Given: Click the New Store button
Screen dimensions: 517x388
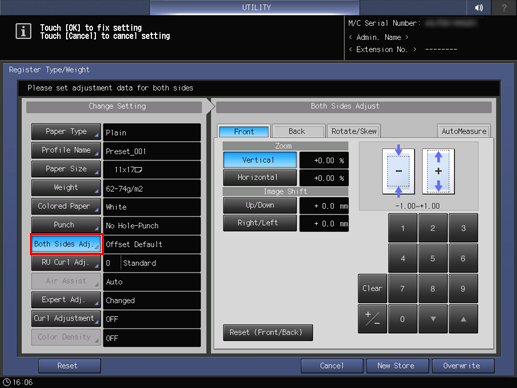Looking at the screenshot, I should pyautogui.click(x=397, y=366).
